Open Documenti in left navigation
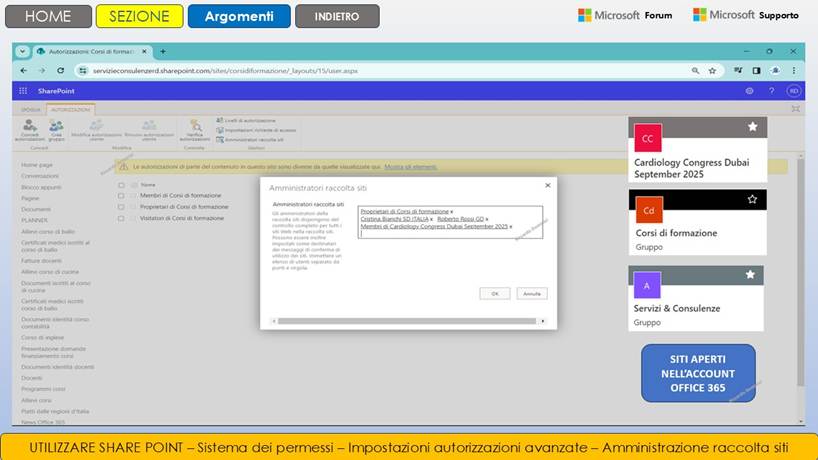Screen dimensions: 818x460 (36, 209)
